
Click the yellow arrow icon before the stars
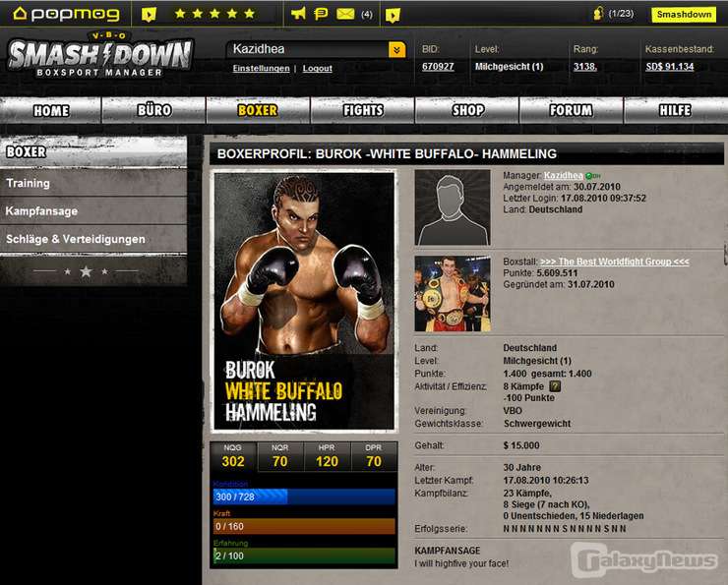click(x=149, y=15)
